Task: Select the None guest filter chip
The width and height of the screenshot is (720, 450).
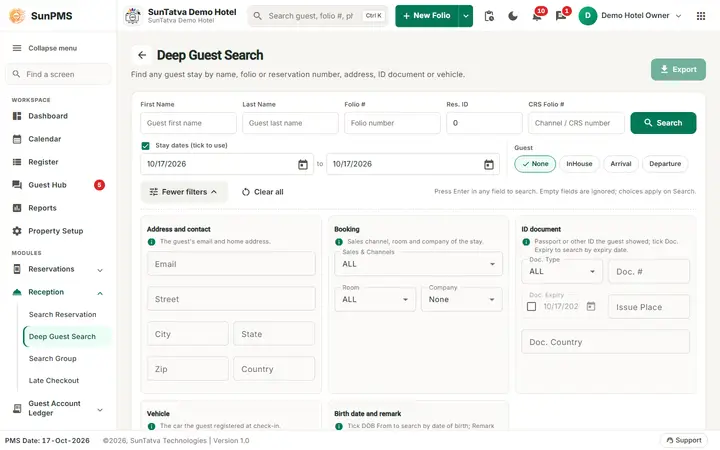Action: [x=535, y=164]
